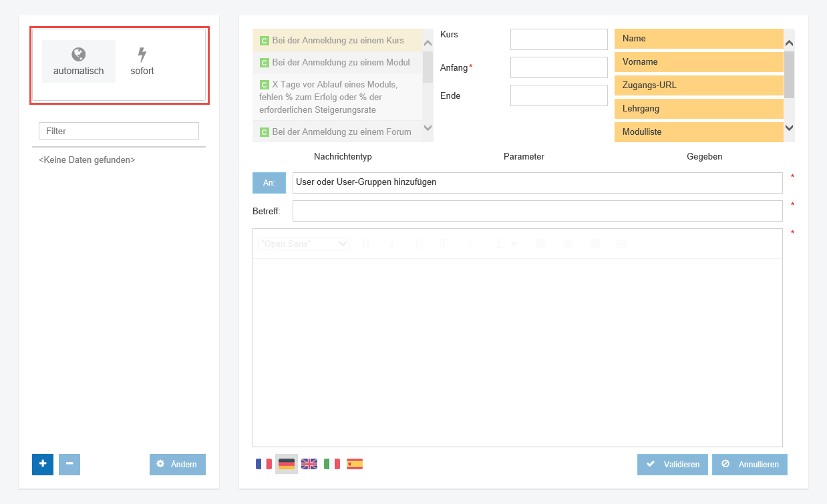Select the French flag language
Screen dimensions: 827x504
pyautogui.click(x=264, y=464)
